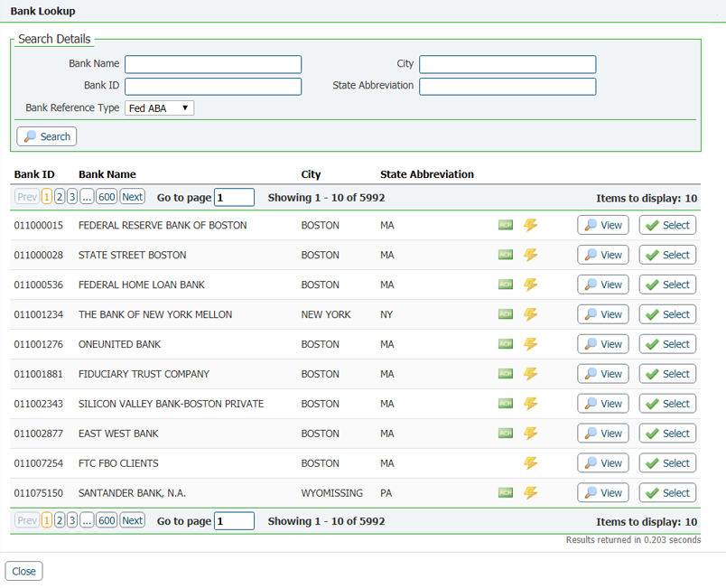Click into the Bank Name search field

point(213,64)
